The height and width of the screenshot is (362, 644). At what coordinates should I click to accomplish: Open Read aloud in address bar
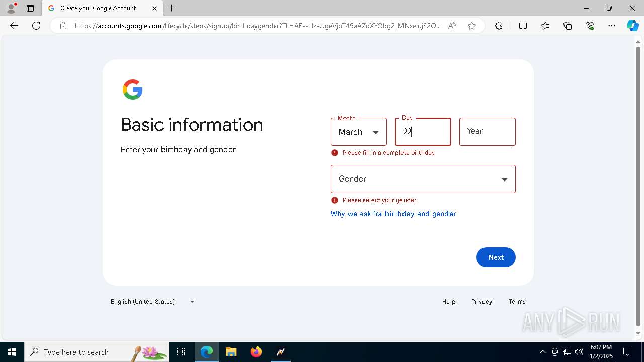[452, 26]
